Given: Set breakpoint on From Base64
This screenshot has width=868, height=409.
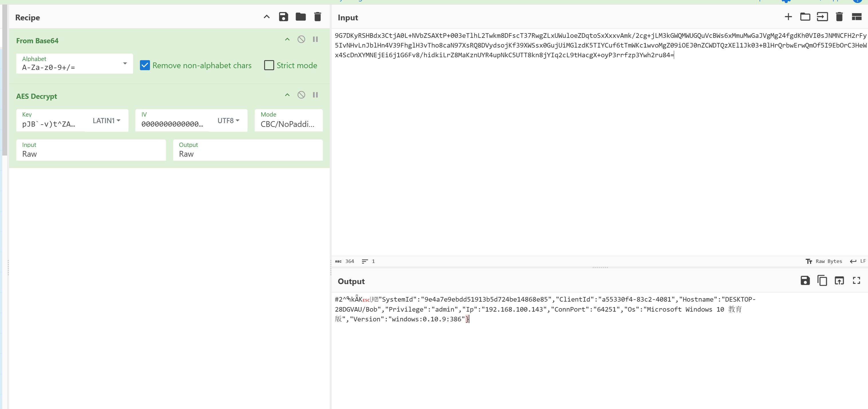Looking at the screenshot, I should tap(315, 40).
